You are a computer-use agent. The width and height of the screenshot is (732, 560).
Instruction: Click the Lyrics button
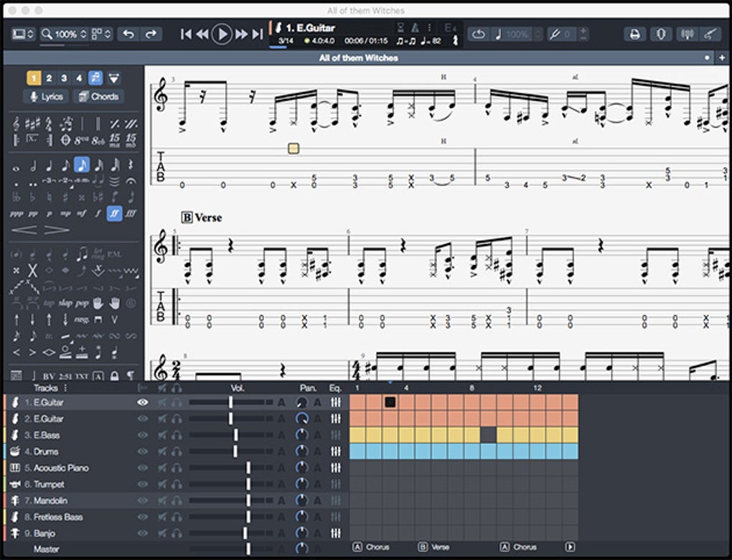(x=45, y=97)
